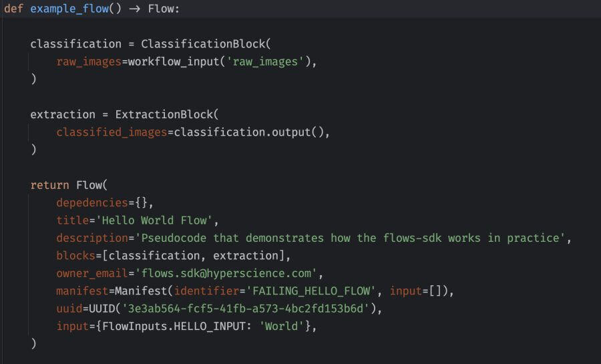601x364 pixels.
Task: Click the Flow return type annotation
Action: pyautogui.click(x=160, y=9)
